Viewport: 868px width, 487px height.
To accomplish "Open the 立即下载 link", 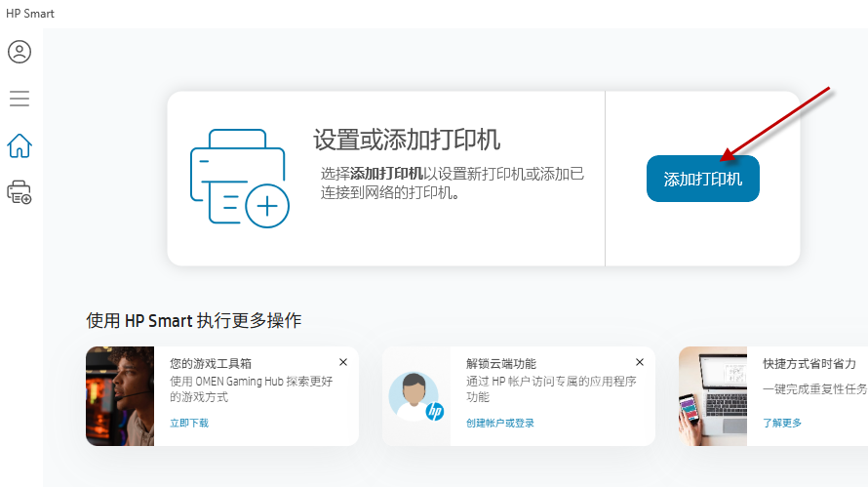I will (189, 424).
